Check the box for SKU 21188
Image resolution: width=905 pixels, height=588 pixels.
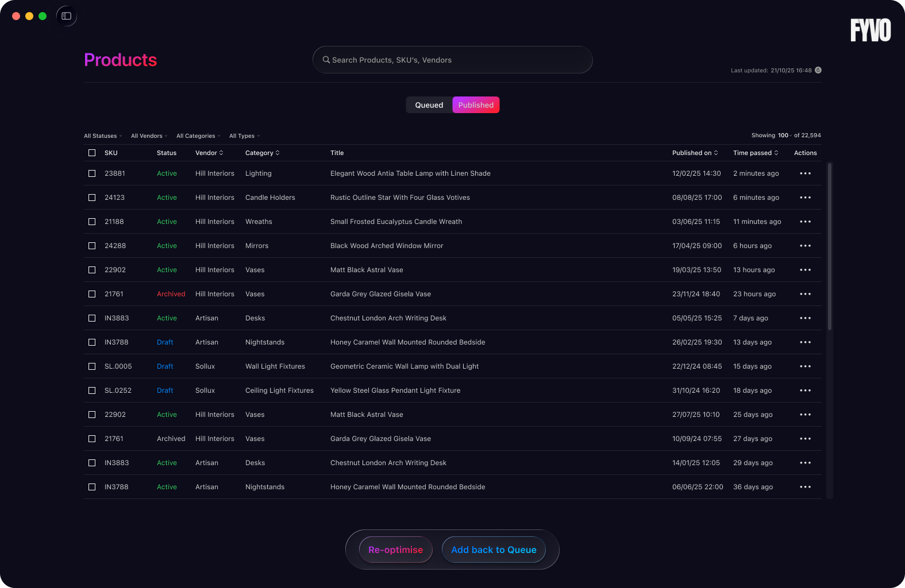(92, 222)
